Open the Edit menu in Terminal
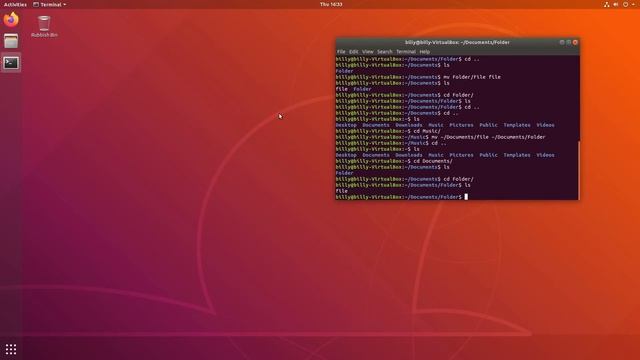This screenshot has width=640, height=360. coord(353,52)
